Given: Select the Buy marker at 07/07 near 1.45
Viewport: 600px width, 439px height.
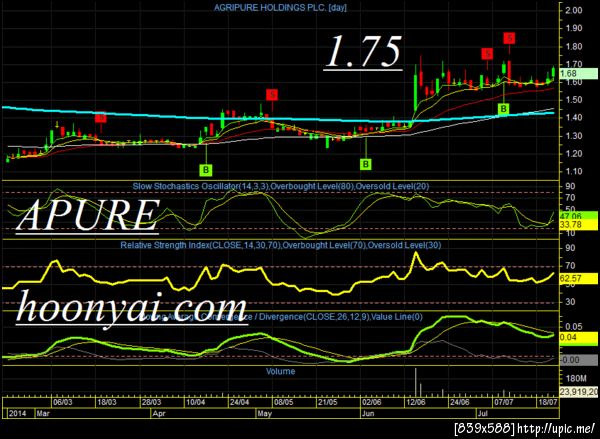Looking at the screenshot, I should [x=504, y=109].
